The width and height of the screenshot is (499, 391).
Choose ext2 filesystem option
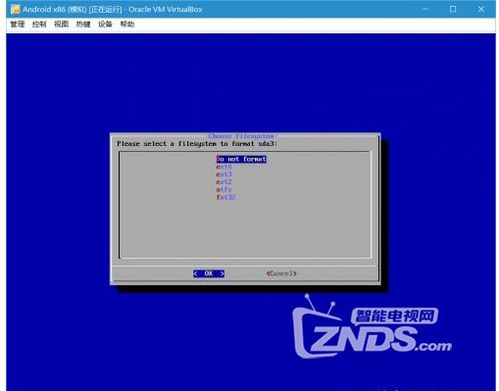(224, 182)
